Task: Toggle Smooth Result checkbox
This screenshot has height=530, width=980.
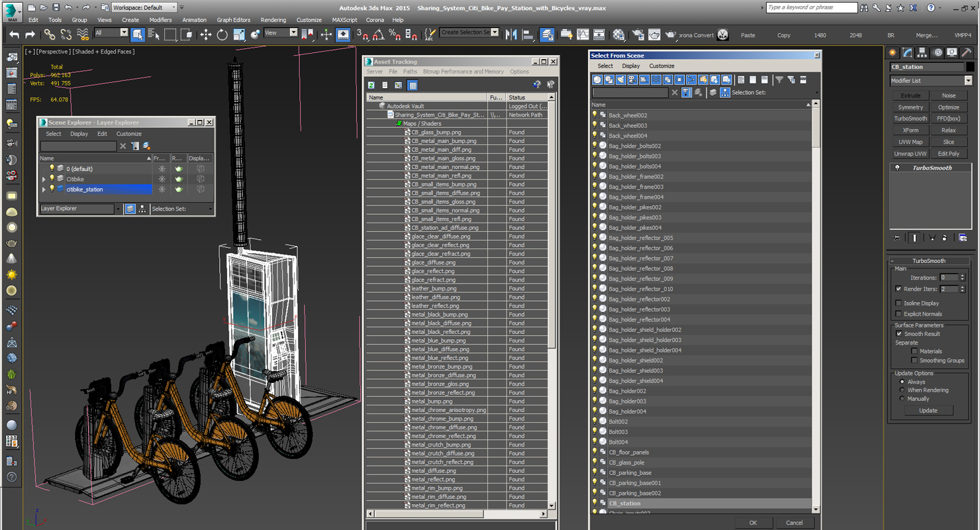Action: coord(899,334)
